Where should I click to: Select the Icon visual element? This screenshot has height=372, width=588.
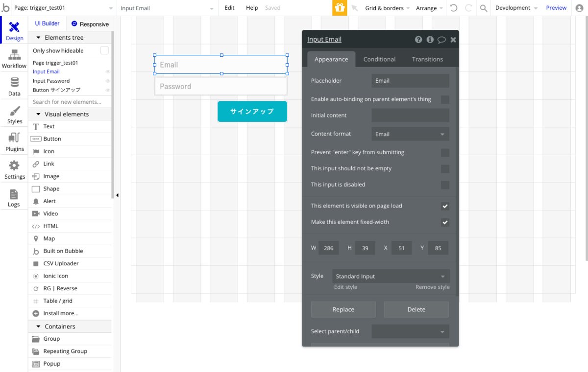coord(70,151)
